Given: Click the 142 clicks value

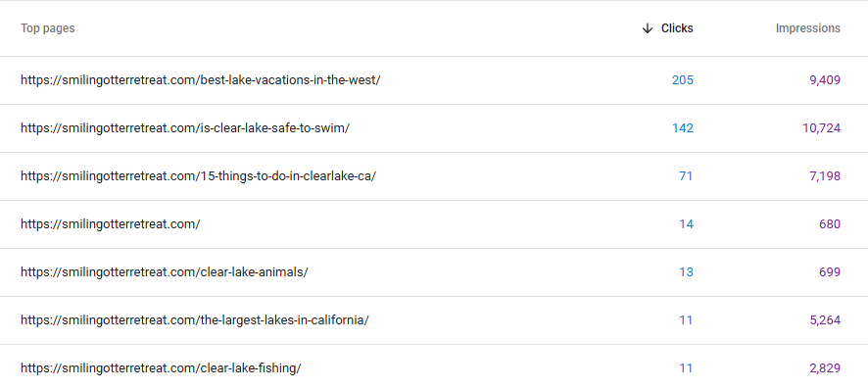Looking at the screenshot, I should [683, 128].
